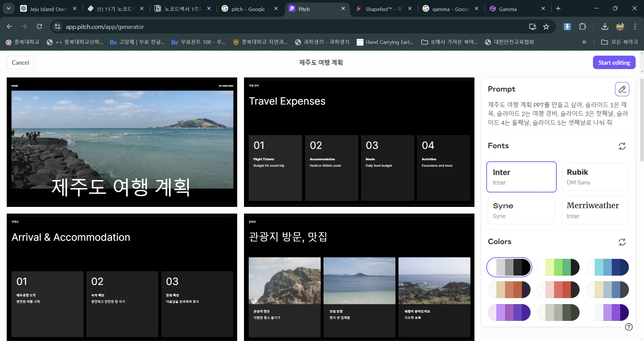
Task: Click the edit prompt pencil icon
Action: [x=622, y=89]
